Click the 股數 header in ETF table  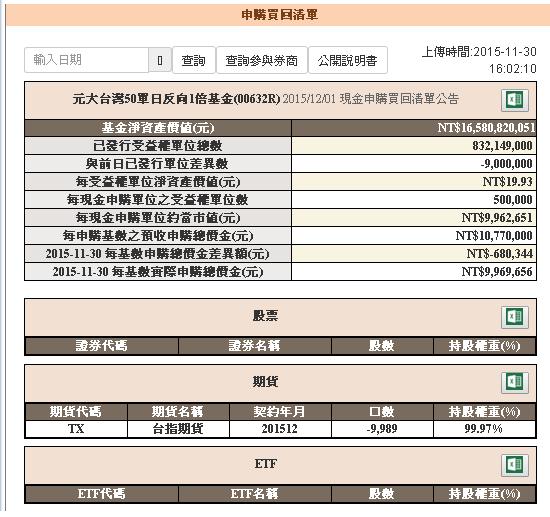point(382,494)
